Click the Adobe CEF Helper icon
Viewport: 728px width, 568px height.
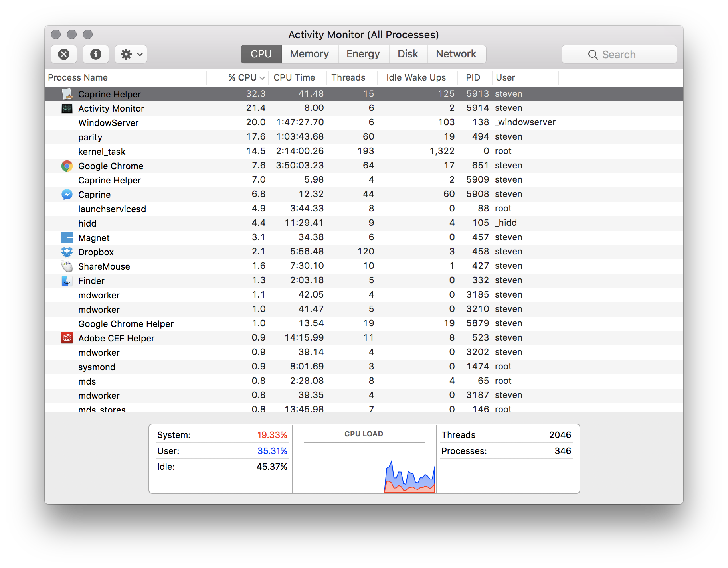67,338
